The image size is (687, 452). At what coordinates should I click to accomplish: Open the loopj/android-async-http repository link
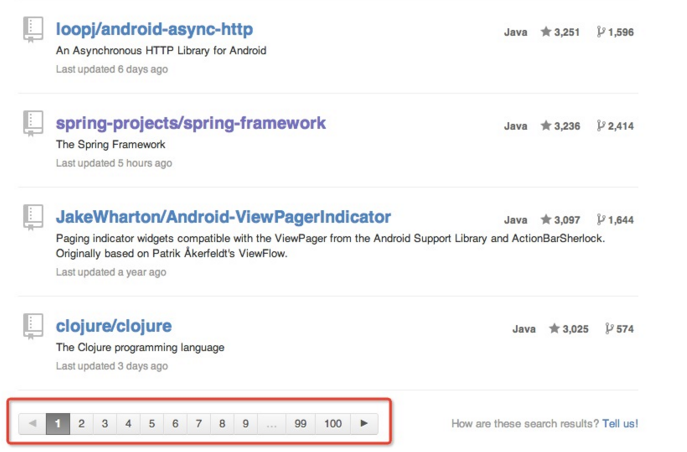click(x=154, y=29)
